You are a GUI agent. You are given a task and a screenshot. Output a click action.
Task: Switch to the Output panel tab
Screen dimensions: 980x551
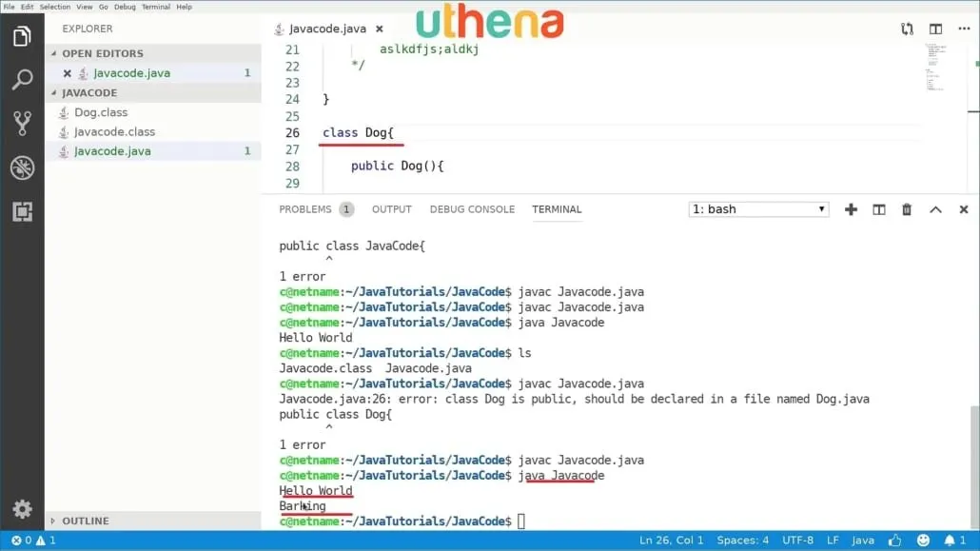click(x=392, y=209)
